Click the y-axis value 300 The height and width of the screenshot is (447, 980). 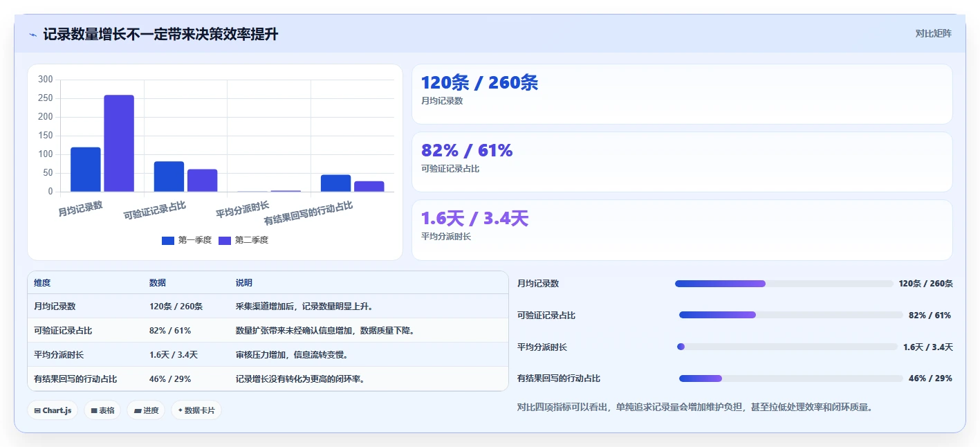click(45, 80)
